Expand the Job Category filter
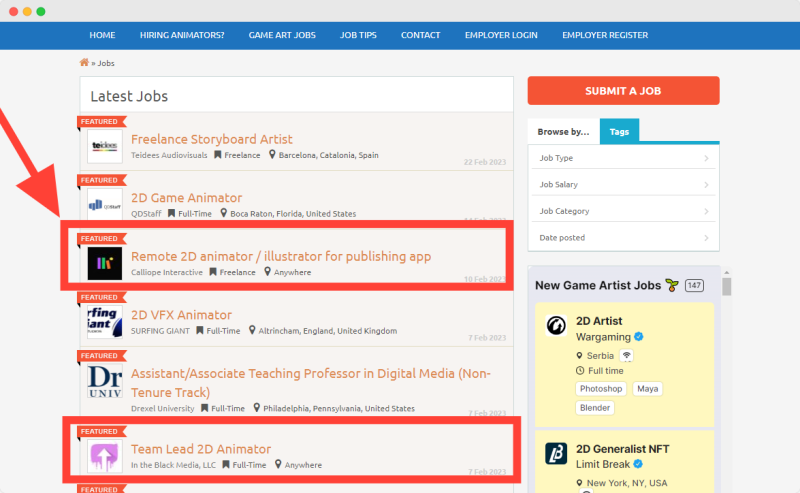 point(623,211)
